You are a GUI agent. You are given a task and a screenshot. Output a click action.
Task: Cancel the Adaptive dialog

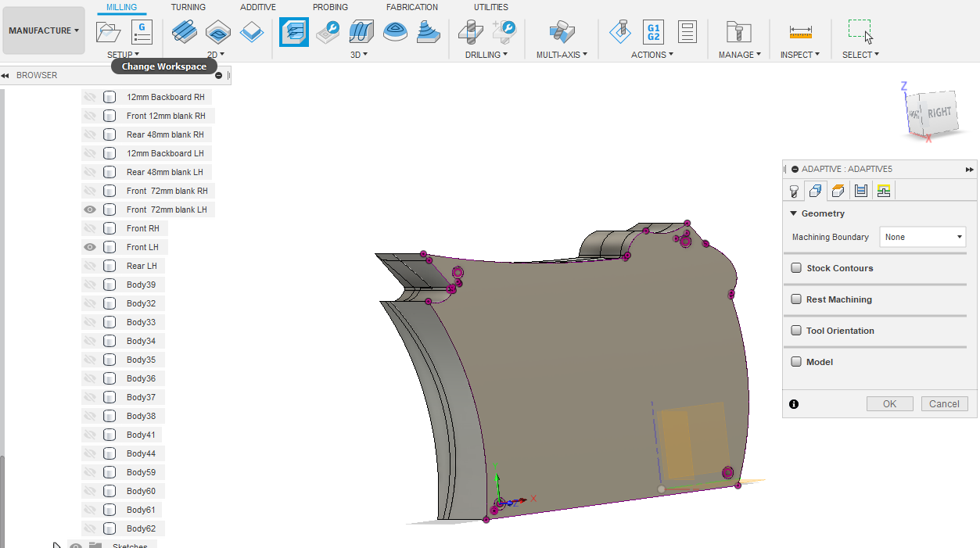(945, 404)
